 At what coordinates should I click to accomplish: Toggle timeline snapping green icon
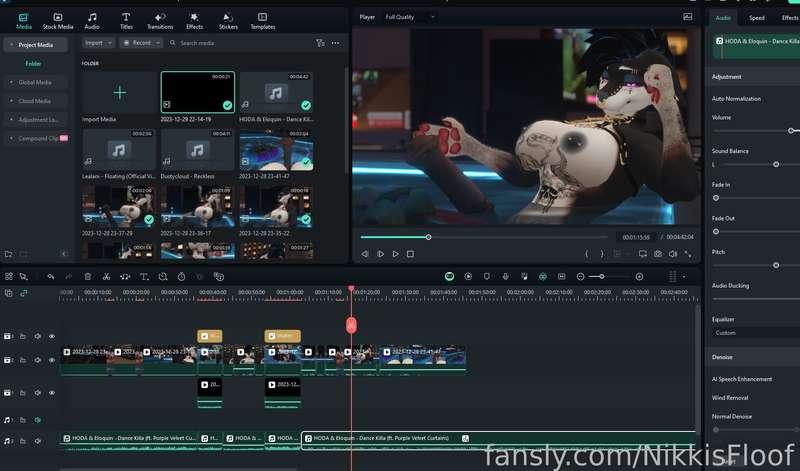point(543,277)
